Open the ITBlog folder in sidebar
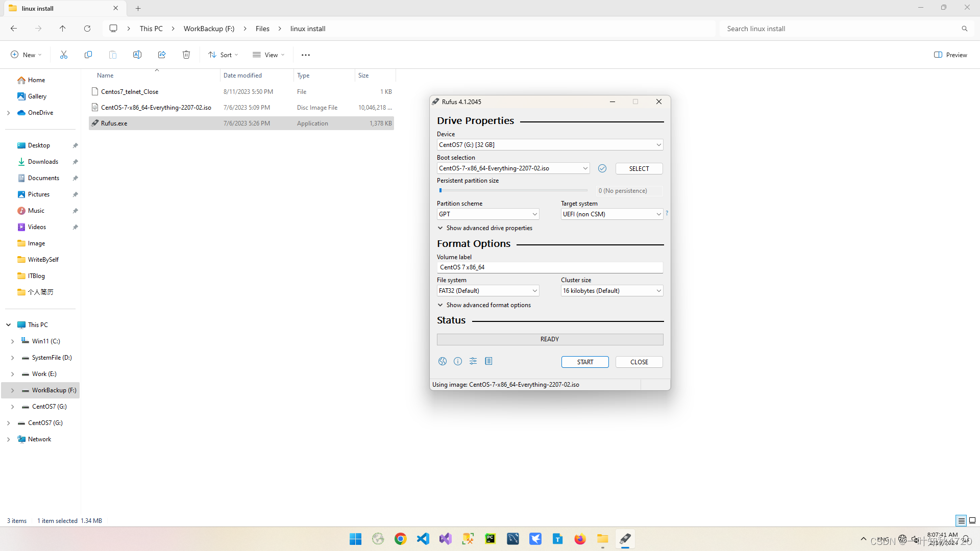Screen dimensions: 980x551 click(36, 276)
